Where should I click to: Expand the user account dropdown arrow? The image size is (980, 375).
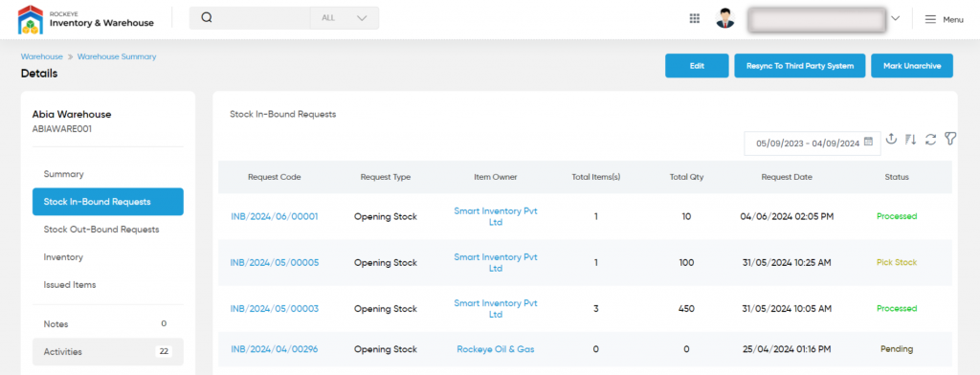[895, 19]
